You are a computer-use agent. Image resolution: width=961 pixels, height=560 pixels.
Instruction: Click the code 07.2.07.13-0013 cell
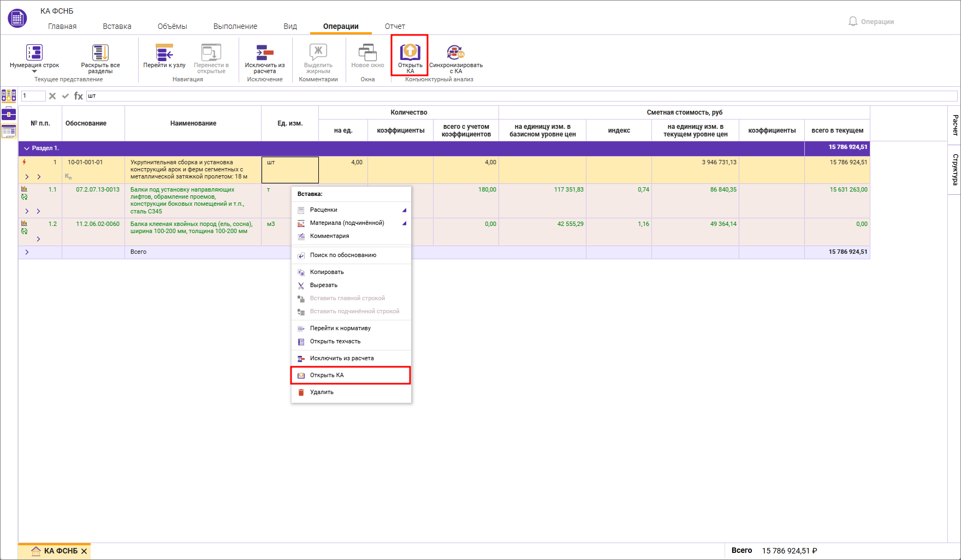click(93, 201)
